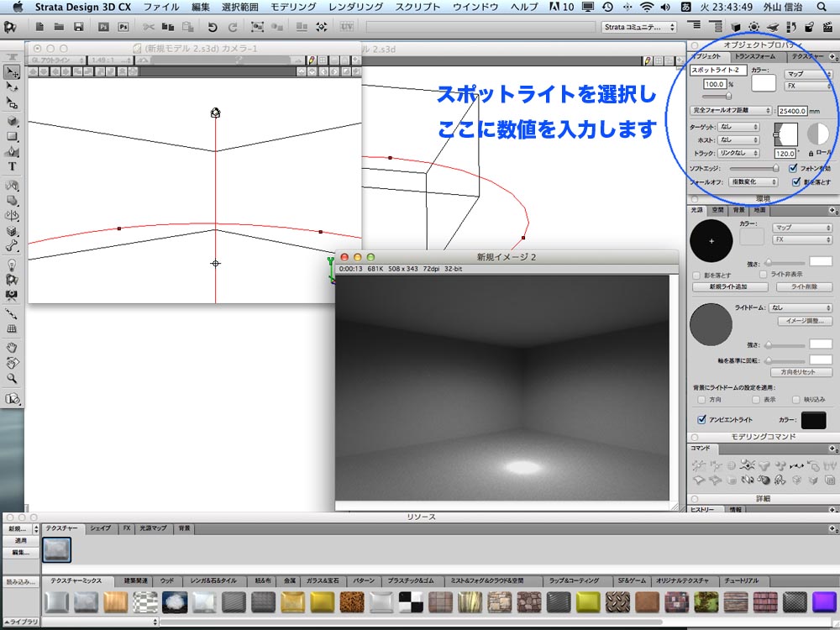Open a file with the folder icon
Screen dimensions: 840x630
(x=59, y=27)
